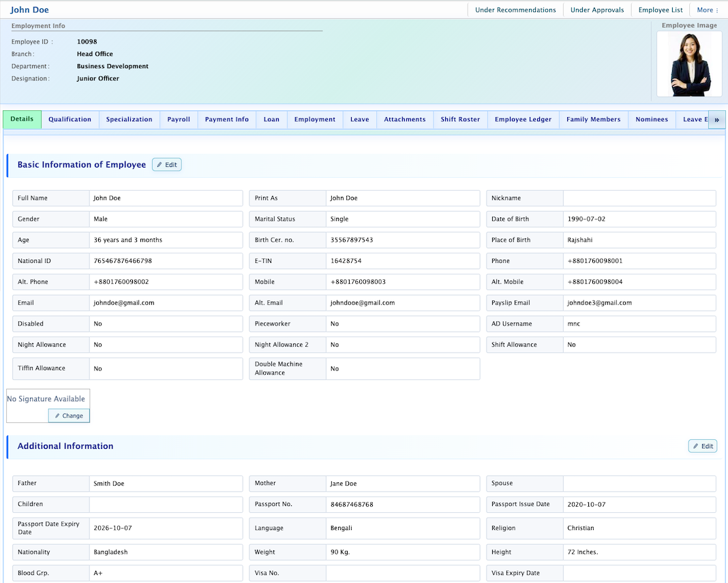Open Family Members tab
This screenshot has width=728, height=583.
[593, 119]
